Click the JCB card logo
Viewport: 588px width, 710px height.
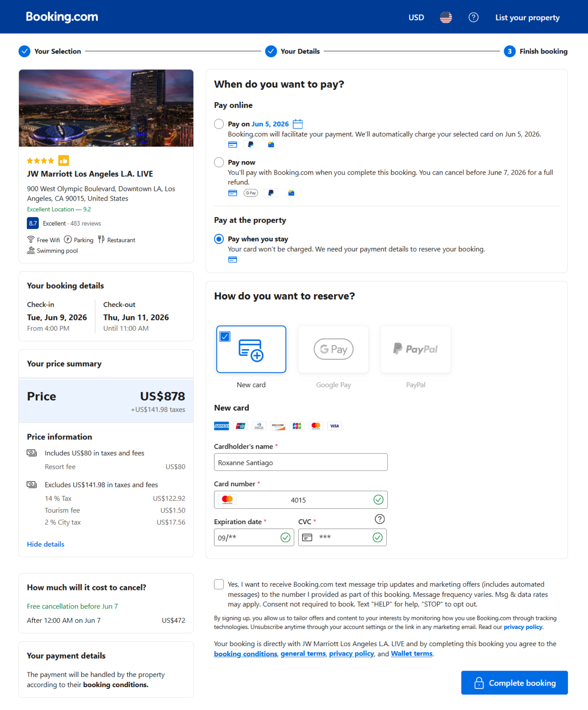297,426
